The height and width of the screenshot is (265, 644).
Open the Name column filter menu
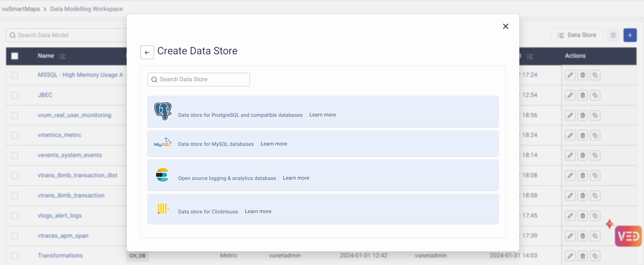click(x=62, y=56)
